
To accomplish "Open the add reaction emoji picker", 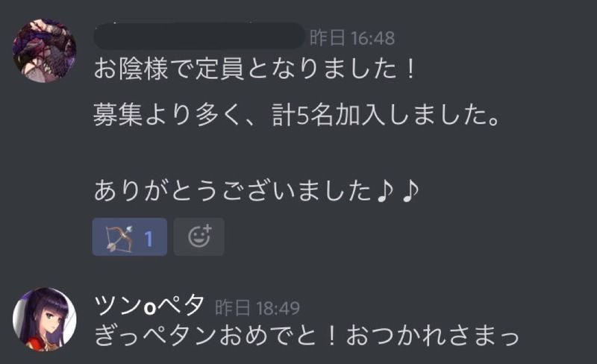I will pos(199,237).
